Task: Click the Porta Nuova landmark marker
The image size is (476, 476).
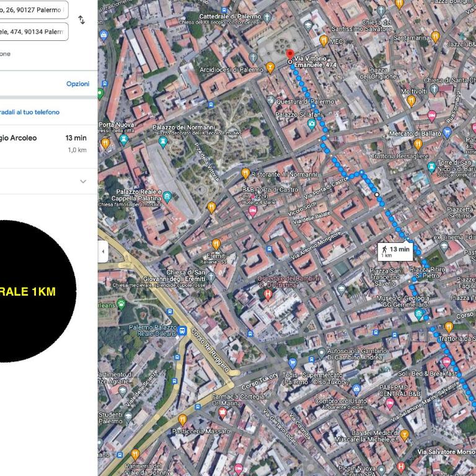Action: tap(123, 139)
